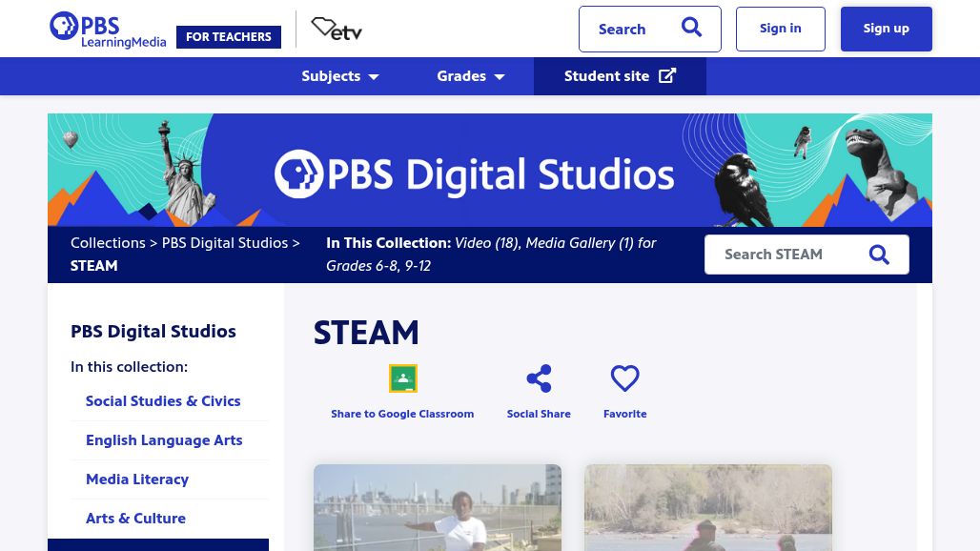
Task: Click the Favorite text label
Action: pos(625,414)
